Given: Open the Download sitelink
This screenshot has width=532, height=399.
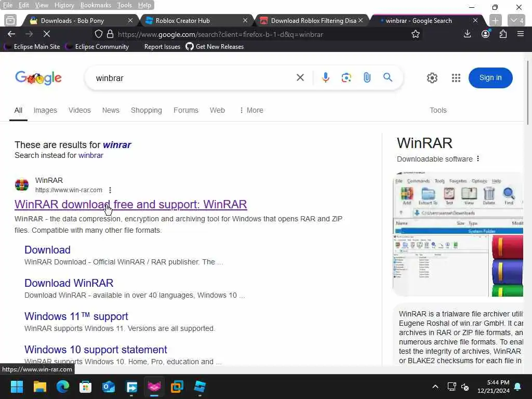Looking at the screenshot, I should coord(47,250).
